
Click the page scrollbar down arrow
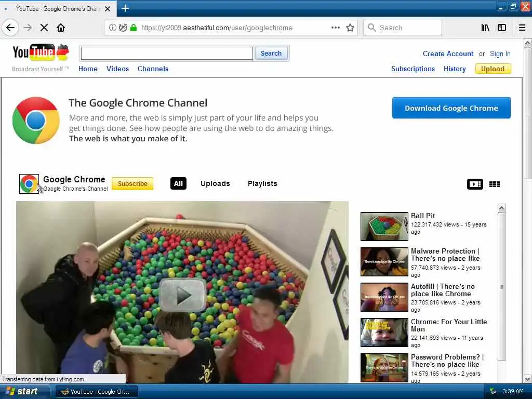[x=527, y=379]
